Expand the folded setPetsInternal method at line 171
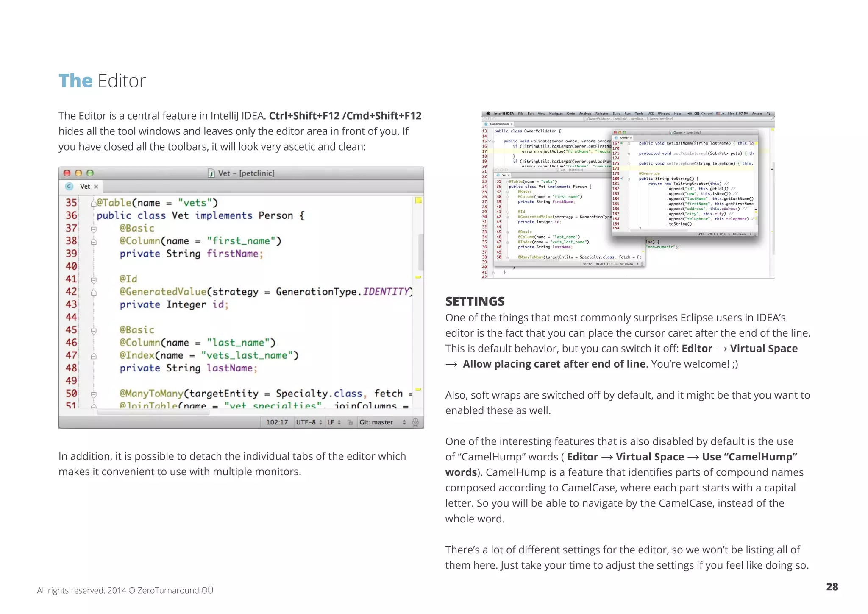 tap(629, 154)
